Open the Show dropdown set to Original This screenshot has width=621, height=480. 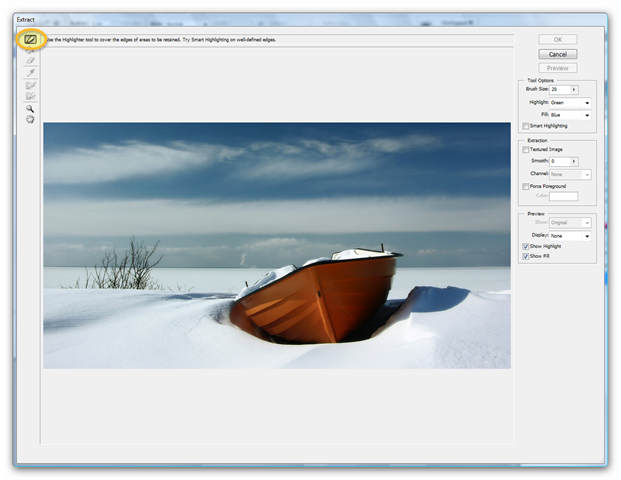pos(570,223)
